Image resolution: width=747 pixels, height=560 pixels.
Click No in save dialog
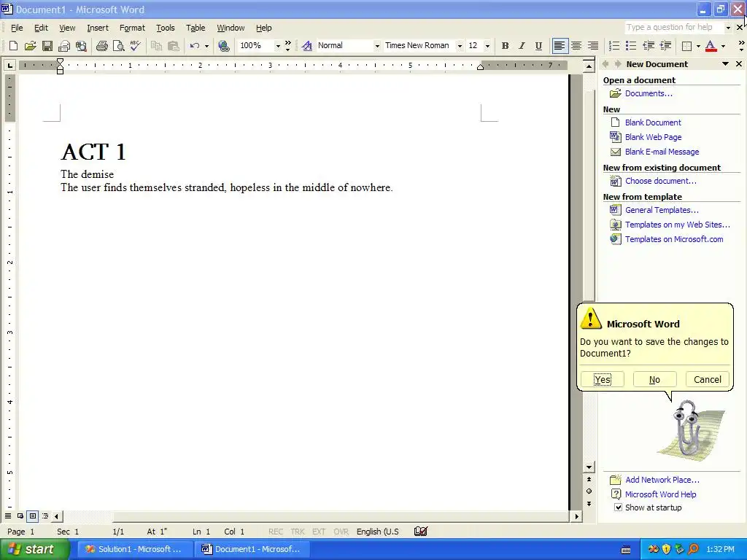click(654, 379)
